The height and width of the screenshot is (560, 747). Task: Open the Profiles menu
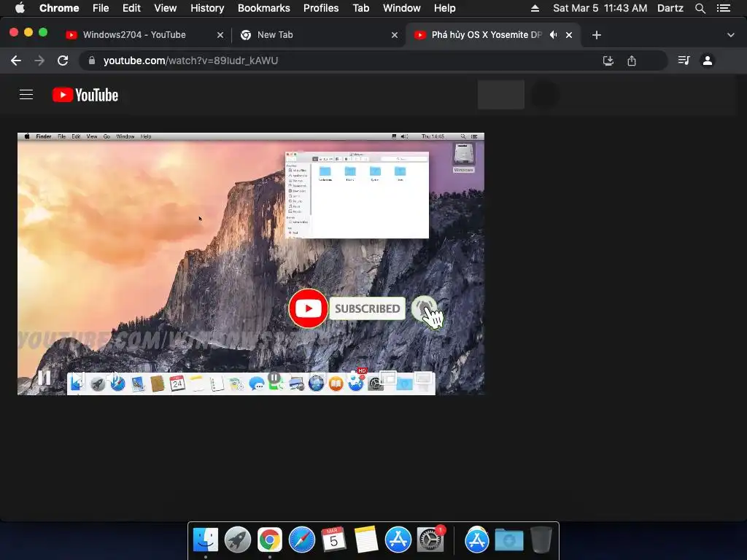[x=321, y=8]
